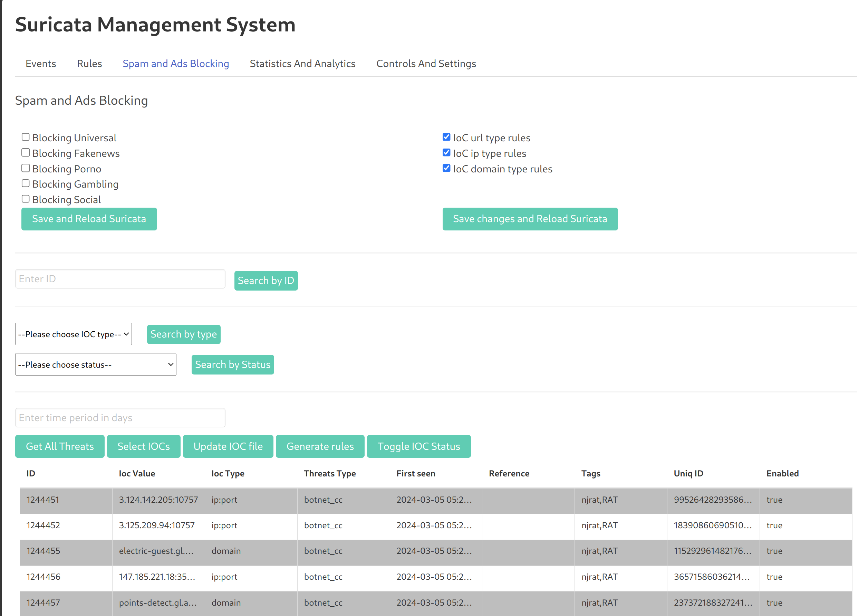Image resolution: width=868 pixels, height=616 pixels.
Task: Click the First seen column header
Action: [416, 473]
